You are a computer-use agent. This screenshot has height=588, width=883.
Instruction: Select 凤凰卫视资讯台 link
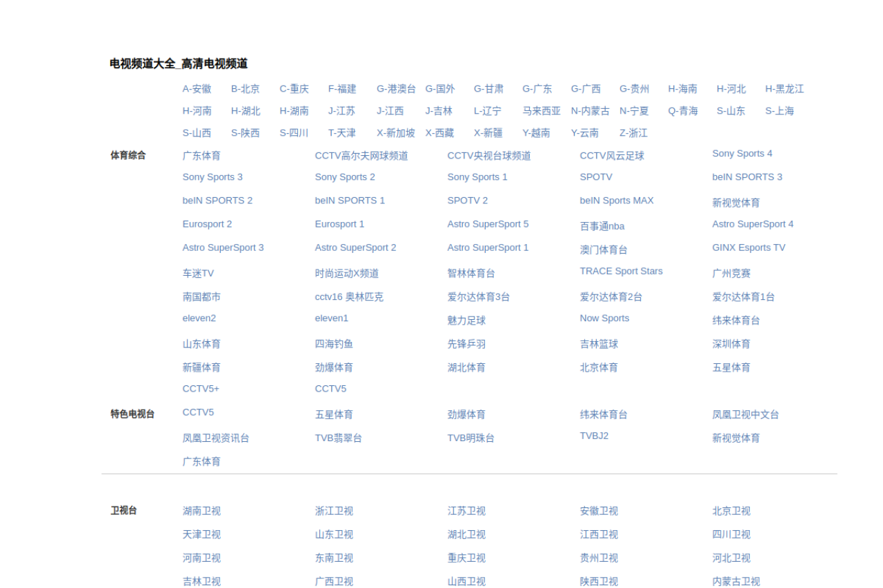(216, 438)
